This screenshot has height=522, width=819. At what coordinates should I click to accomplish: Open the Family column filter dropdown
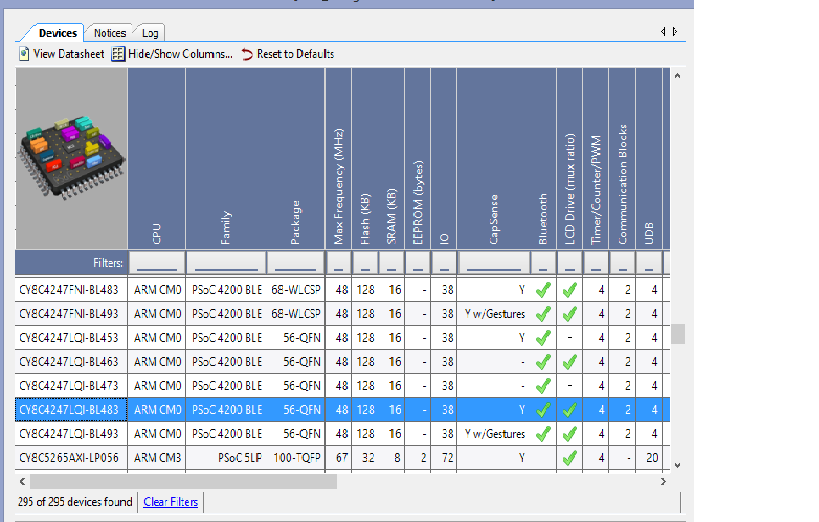coord(226,264)
